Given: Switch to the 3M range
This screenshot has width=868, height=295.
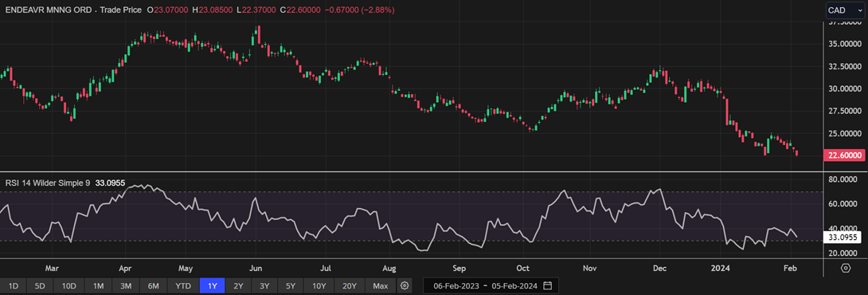Looking at the screenshot, I should [126, 286].
